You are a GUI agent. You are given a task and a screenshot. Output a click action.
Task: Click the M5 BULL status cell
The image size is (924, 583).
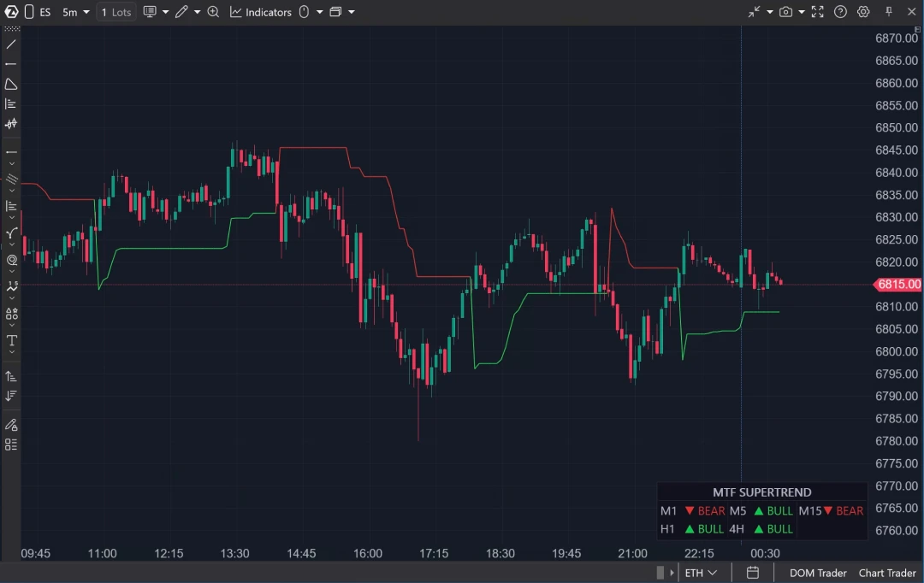pos(761,511)
